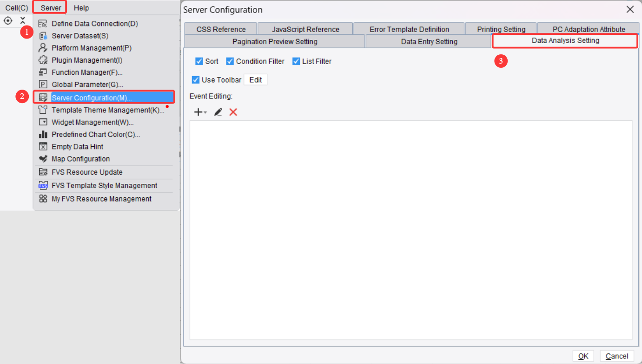
Task: Open the Server menu
Action: click(x=51, y=8)
